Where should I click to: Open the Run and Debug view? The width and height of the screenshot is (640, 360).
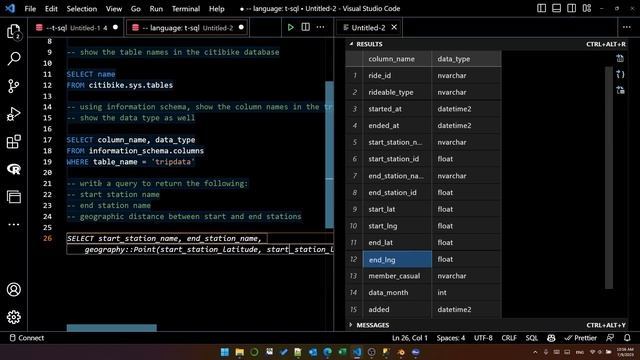click(14, 114)
